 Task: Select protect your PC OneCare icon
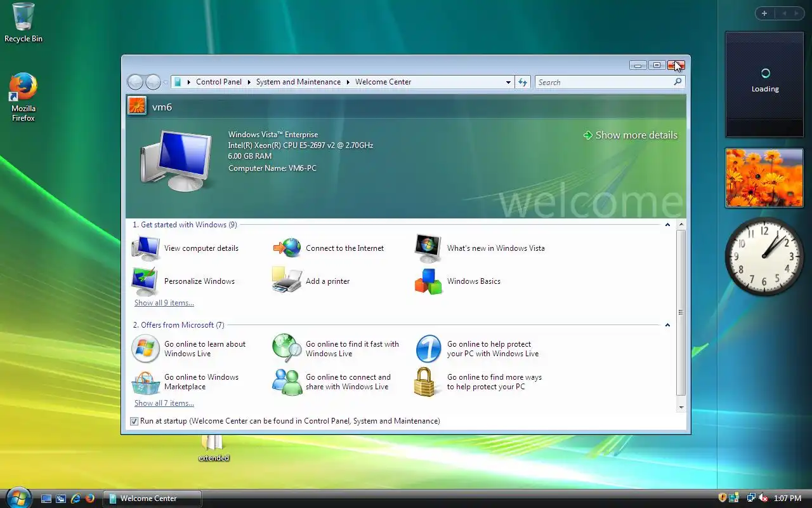pos(428,349)
